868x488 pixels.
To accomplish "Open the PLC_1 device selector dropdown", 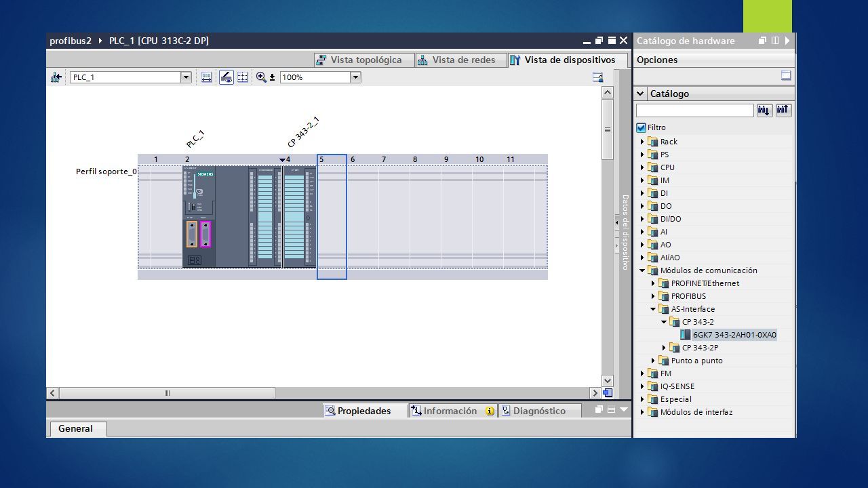I will pyautogui.click(x=186, y=77).
